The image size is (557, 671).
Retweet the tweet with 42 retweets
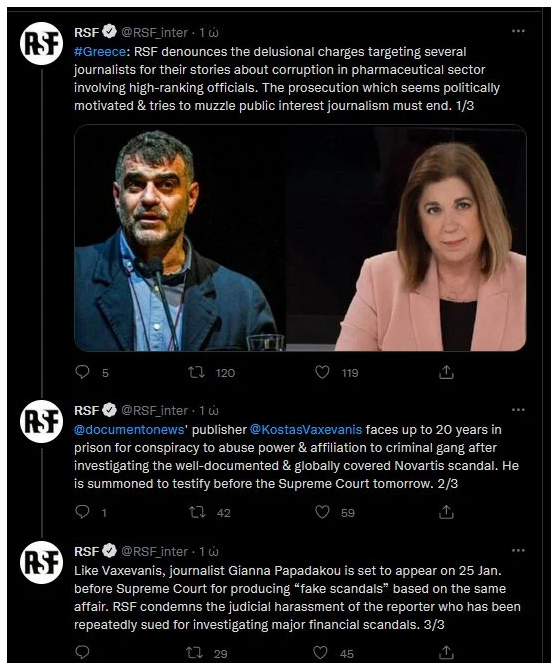(x=197, y=512)
